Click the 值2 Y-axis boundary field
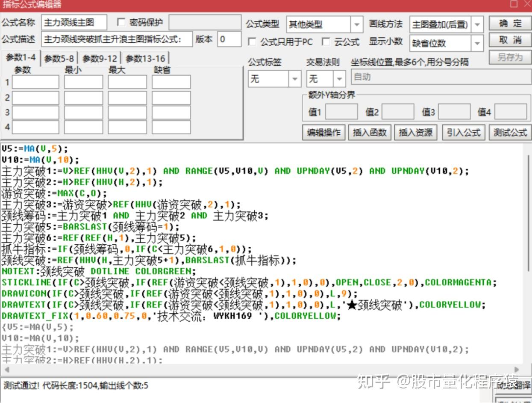This screenshot has width=532, height=403. point(398,112)
